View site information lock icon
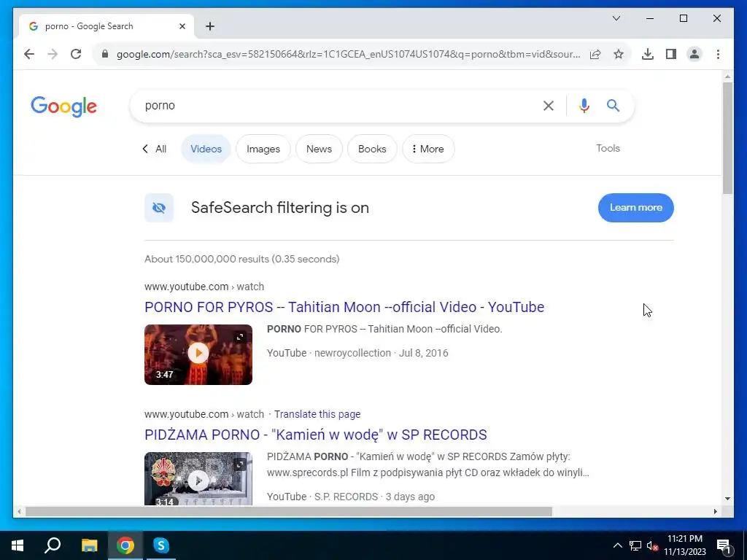 point(105,54)
